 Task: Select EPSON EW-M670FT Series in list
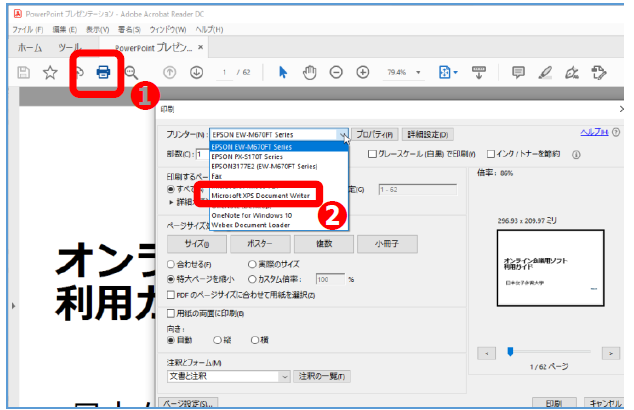click(x=279, y=147)
